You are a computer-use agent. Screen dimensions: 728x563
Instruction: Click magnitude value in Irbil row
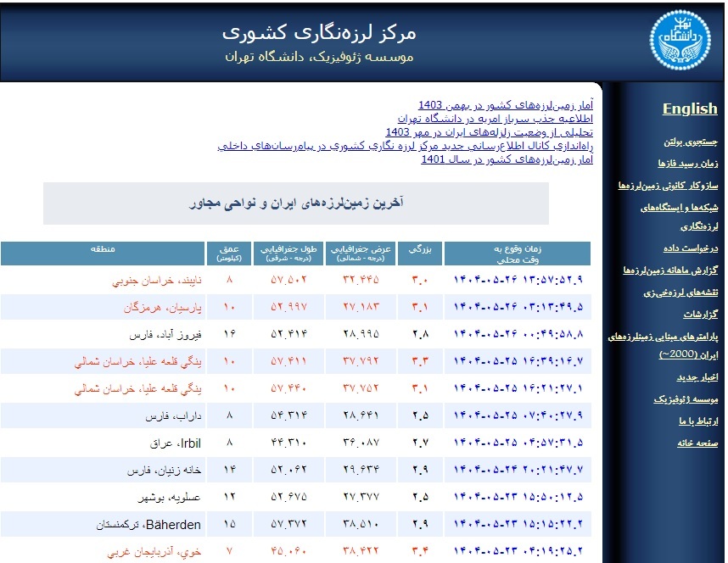(x=420, y=443)
